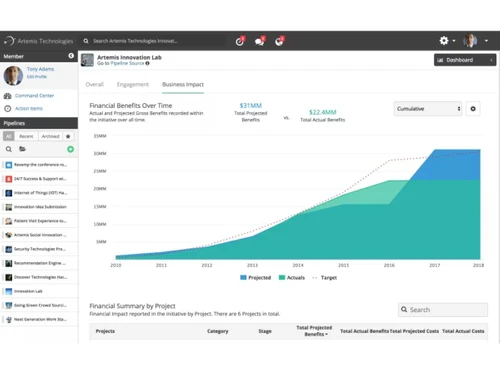Open the Command Center link

coord(34,96)
